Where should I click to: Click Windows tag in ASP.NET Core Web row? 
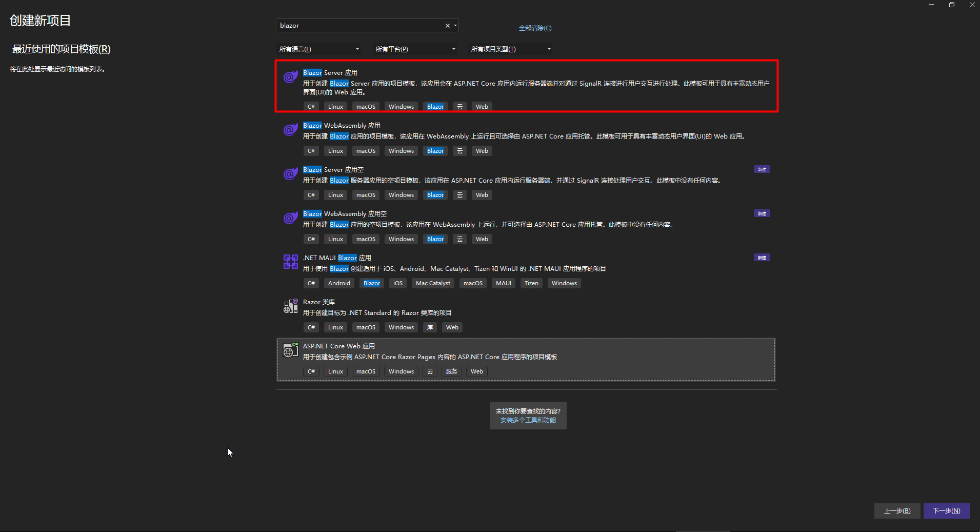coord(401,371)
